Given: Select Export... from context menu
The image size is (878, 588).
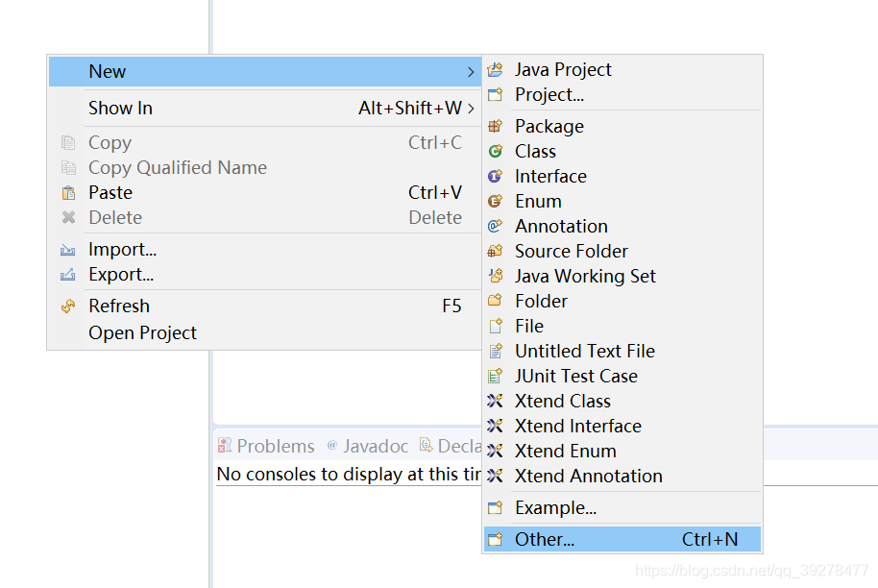Looking at the screenshot, I should 121,275.
